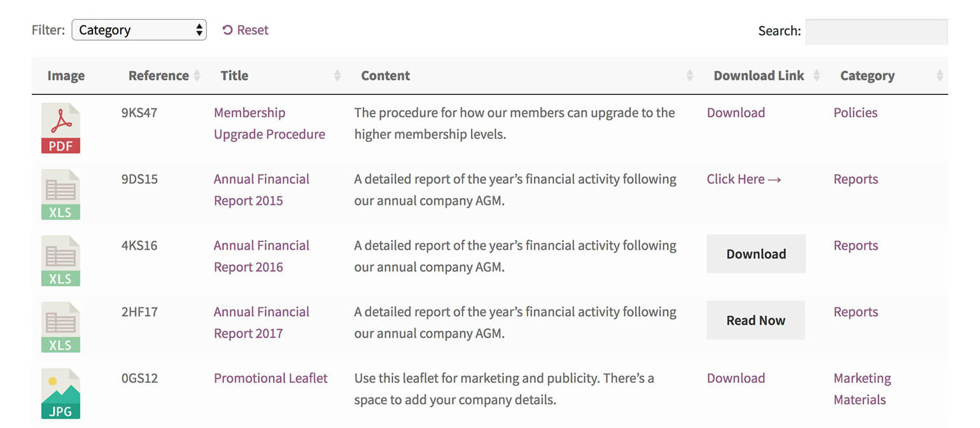Viewport: 980px width, 428px height.
Task: Focus the Search input field
Action: [877, 31]
